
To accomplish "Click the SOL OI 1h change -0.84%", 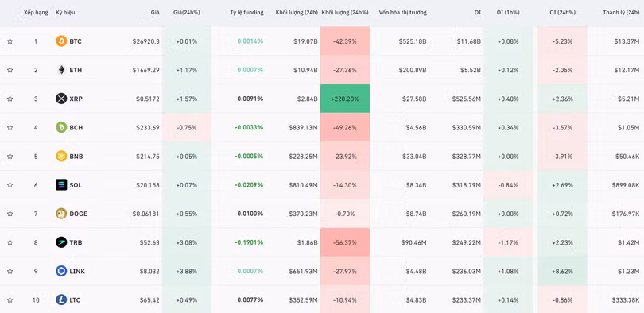I will point(508,184).
